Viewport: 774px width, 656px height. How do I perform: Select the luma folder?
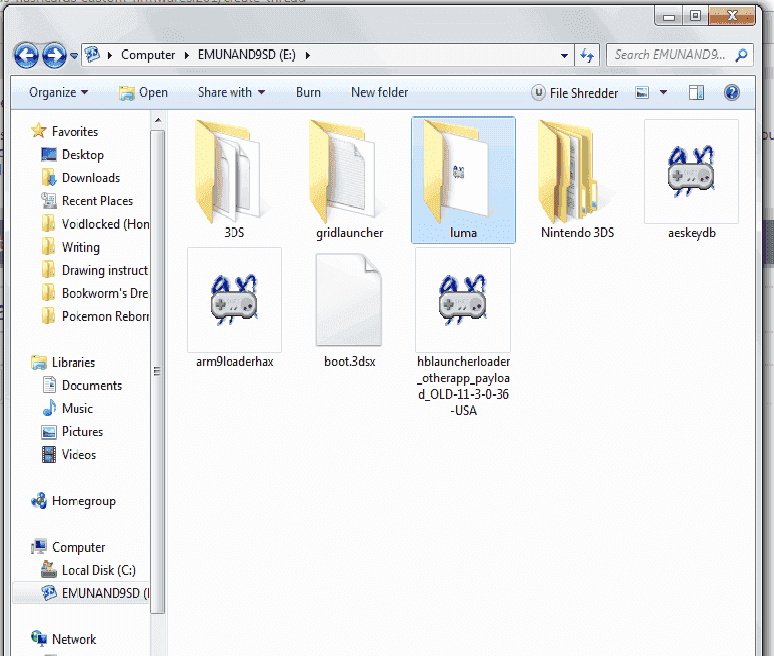(x=463, y=180)
